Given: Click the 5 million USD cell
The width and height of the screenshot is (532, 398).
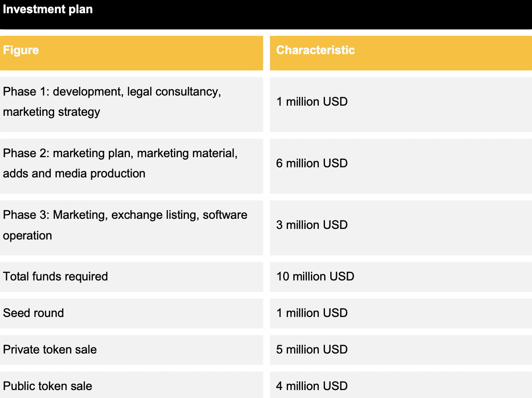Looking at the screenshot, I should click(x=401, y=350).
